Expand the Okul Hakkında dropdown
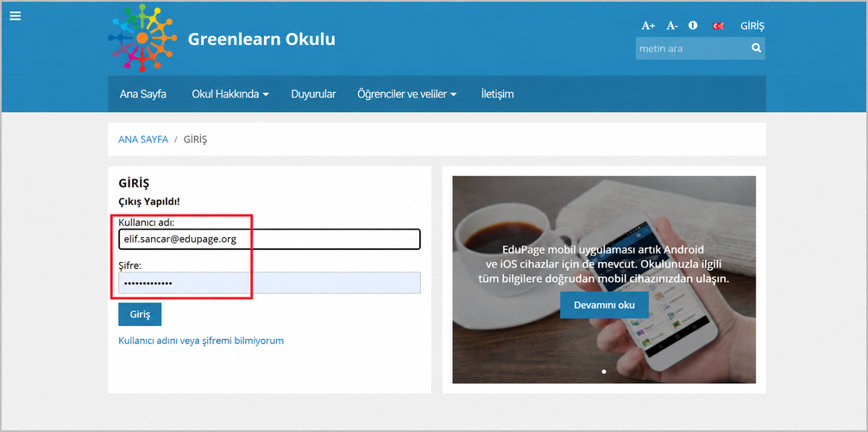 [x=230, y=94]
